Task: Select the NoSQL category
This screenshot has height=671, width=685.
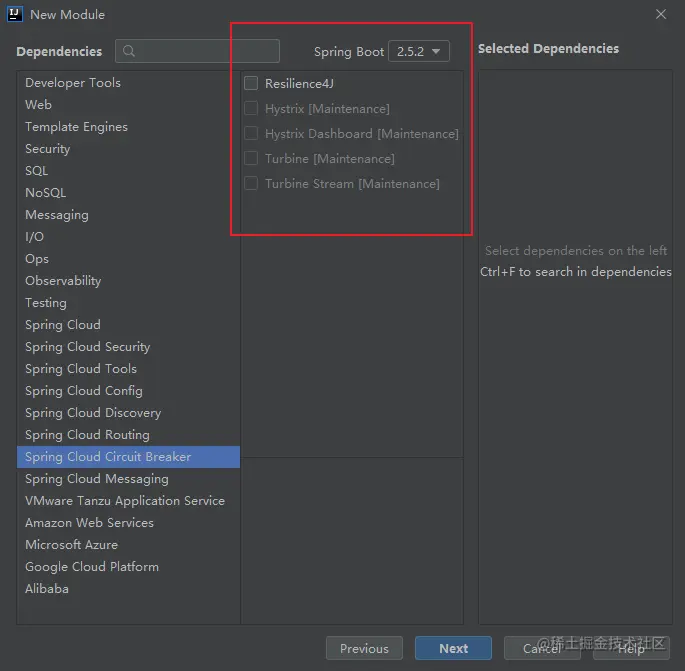Action: [128, 193]
